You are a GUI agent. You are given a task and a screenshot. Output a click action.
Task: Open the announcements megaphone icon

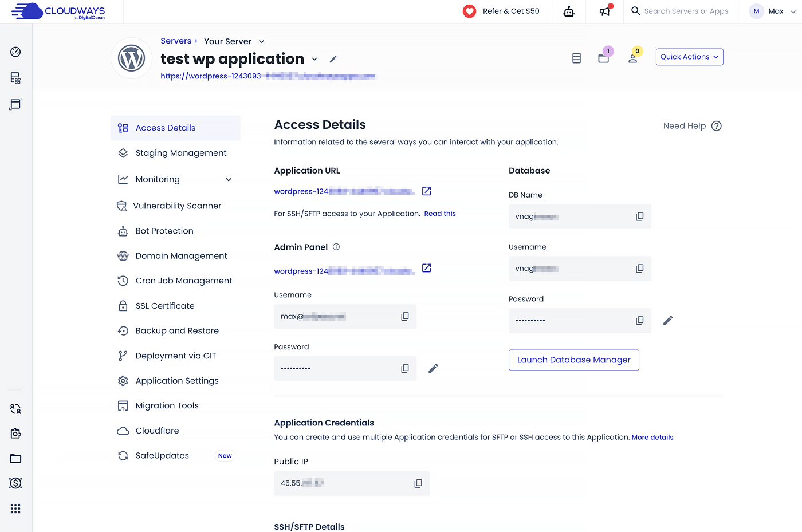tap(605, 11)
